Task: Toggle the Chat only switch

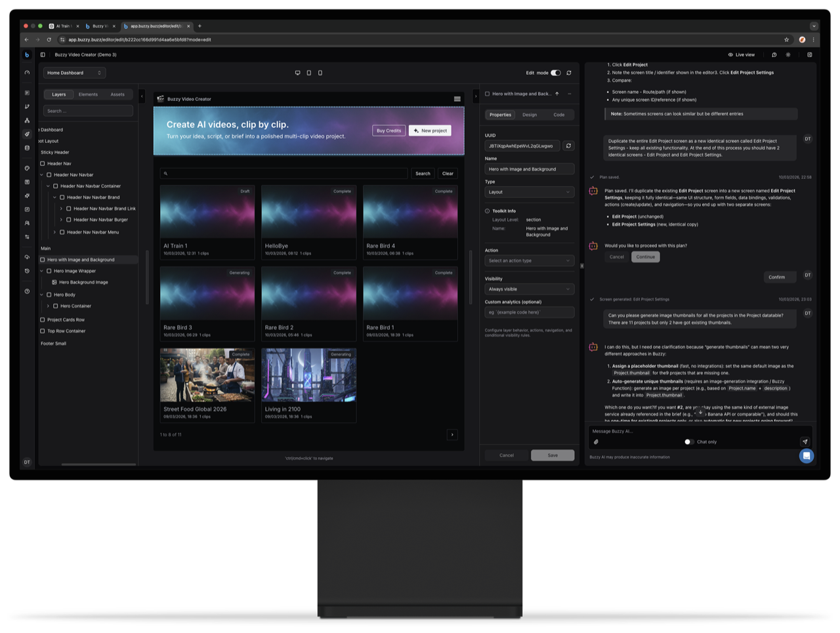Action: 688,442
